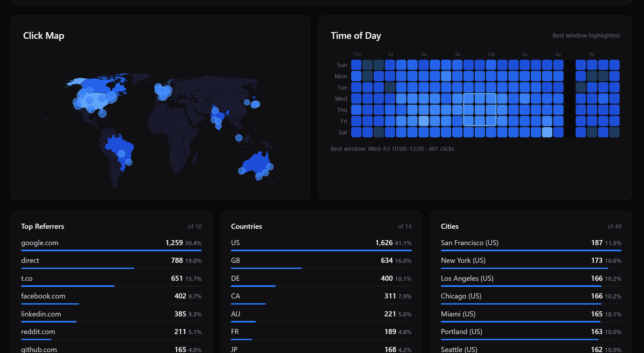This screenshot has height=353, width=644.
Task: Click Sunday 12a heatmap cell
Action: (356, 65)
